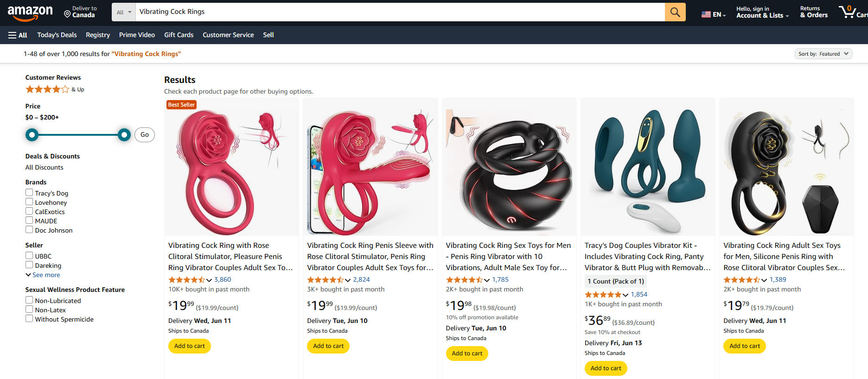This screenshot has height=379, width=868.
Task: Click the US flag language icon
Action: tap(707, 14)
